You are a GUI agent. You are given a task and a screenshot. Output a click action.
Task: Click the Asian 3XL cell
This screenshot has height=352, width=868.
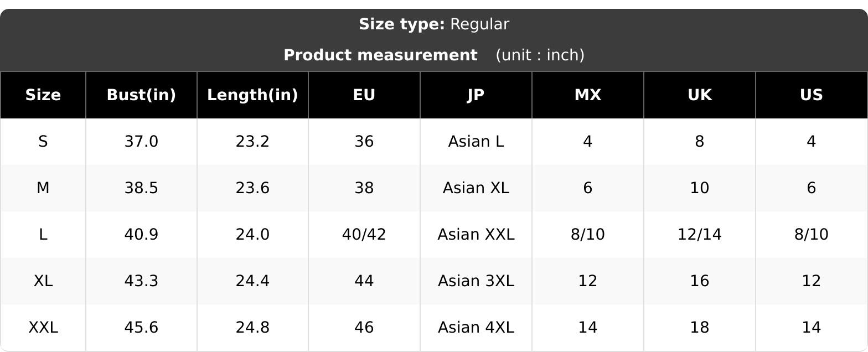tap(476, 281)
